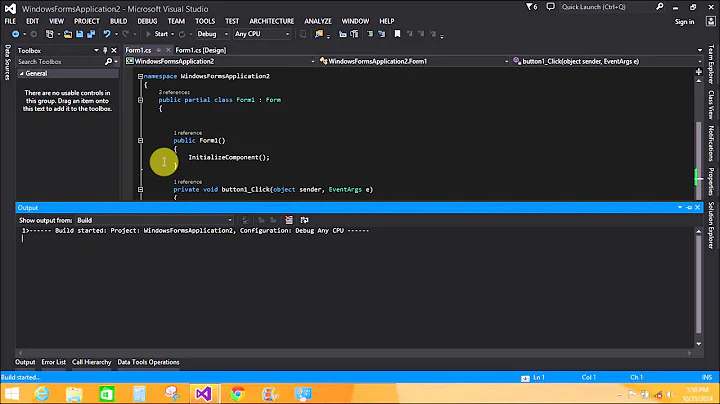Select the Call Hierarchy bottom tab

click(91, 362)
